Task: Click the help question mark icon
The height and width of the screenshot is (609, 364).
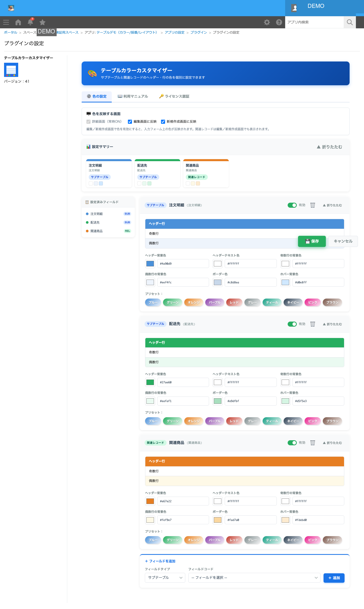Action: 279,22
